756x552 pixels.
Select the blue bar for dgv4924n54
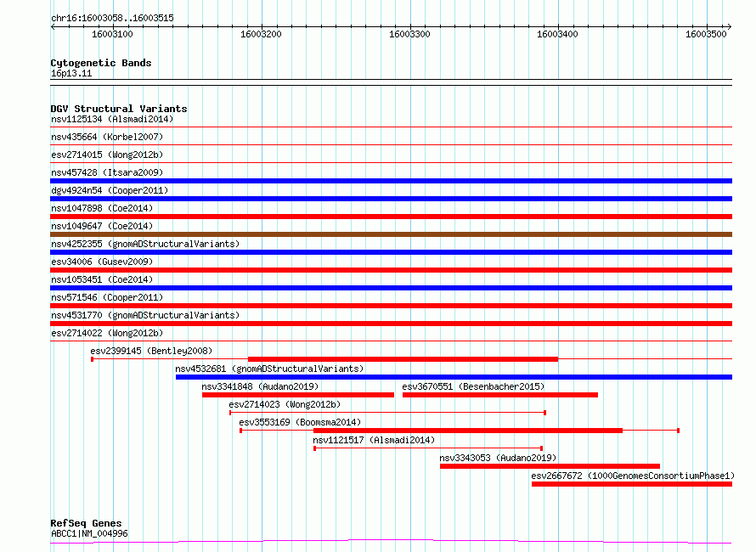[391, 199]
